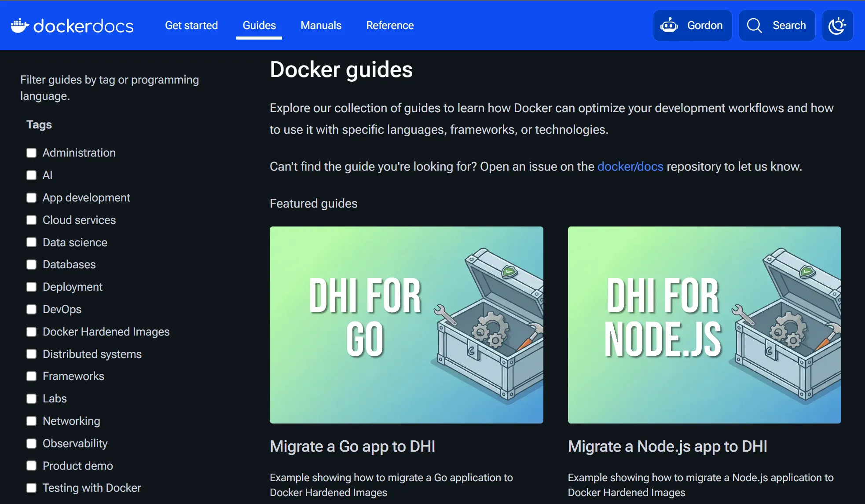The height and width of the screenshot is (504, 865).
Task: Open the Migrate a Go app to DHI title
Action: (x=352, y=446)
